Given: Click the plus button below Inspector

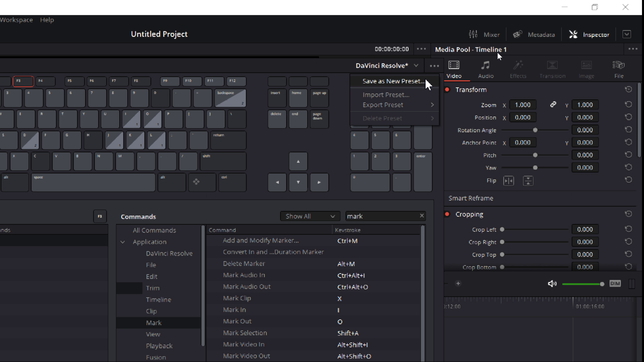Looking at the screenshot, I should coord(458,283).
